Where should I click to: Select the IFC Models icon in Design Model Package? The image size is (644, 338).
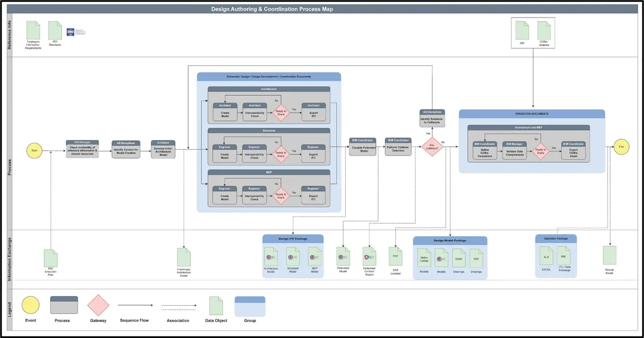click(442, 258)
